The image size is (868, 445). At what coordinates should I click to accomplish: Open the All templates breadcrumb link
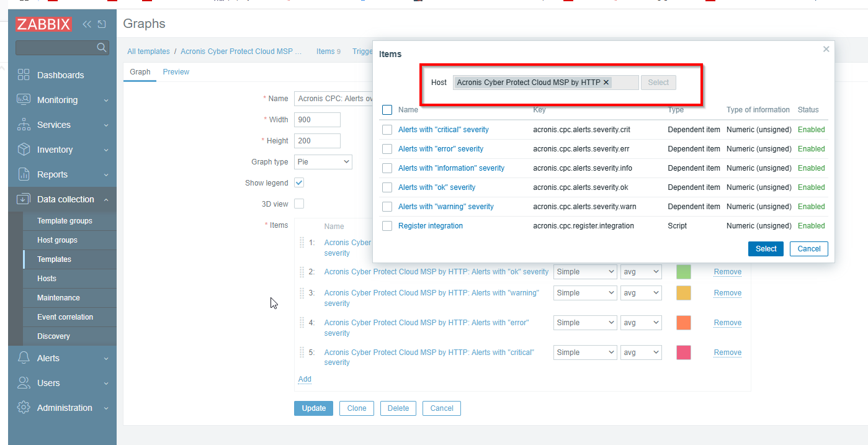(148, 52)
